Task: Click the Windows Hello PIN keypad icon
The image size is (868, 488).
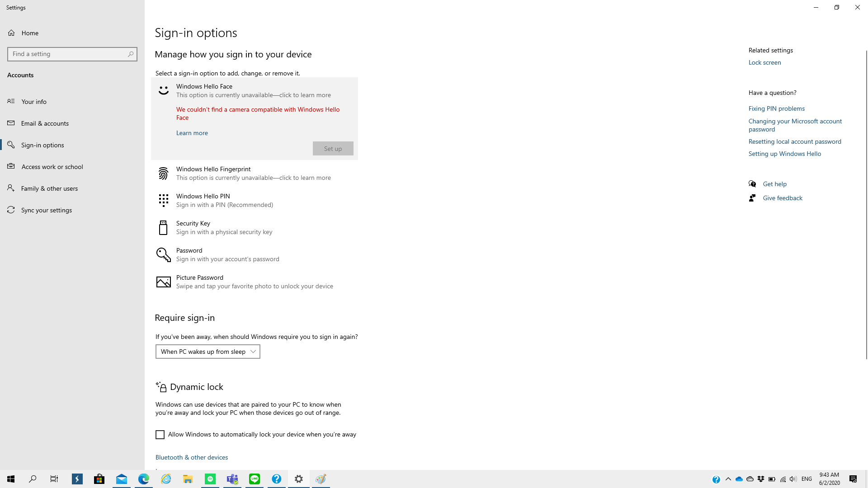Action: (163, 200)
